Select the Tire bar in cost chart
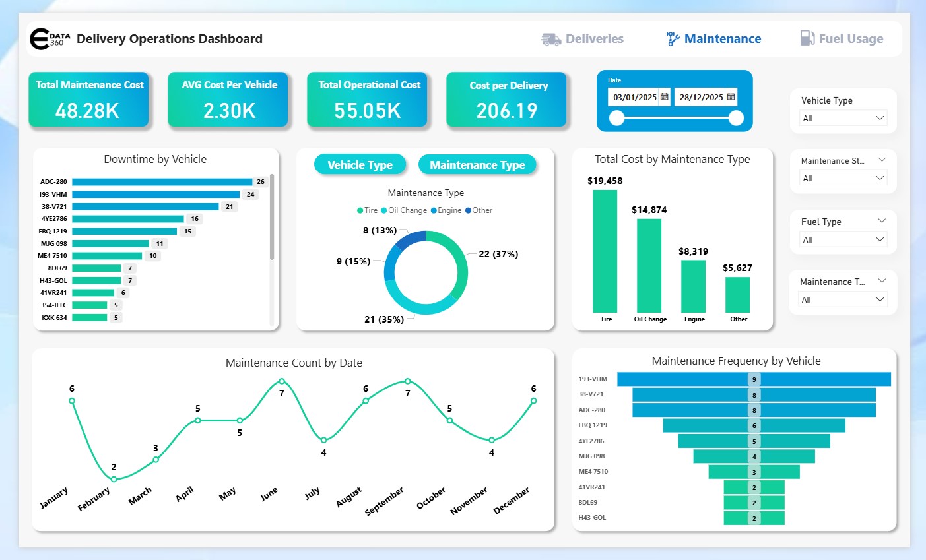This screenshot has height=560, width=926. pos(605,251)
